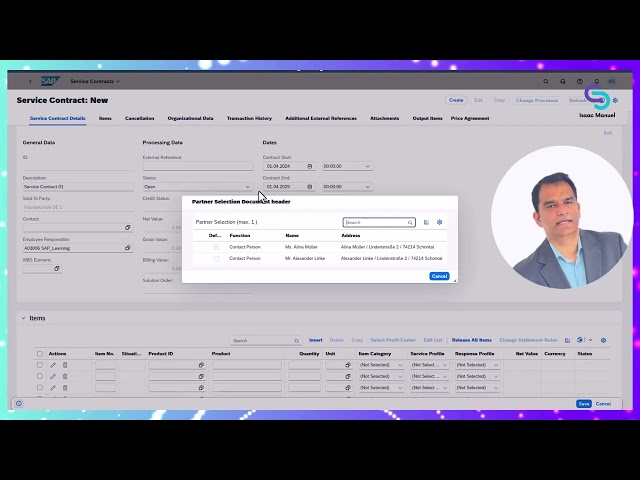The height and width of the screenshot is (480, 640).
Task: Click the External Reference input field
Action: 198,166
